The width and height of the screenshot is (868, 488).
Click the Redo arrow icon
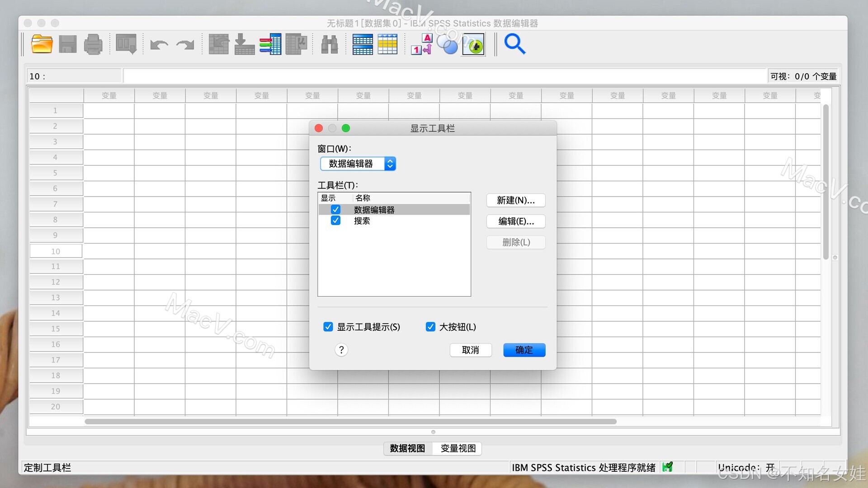(x=185, y=45)
